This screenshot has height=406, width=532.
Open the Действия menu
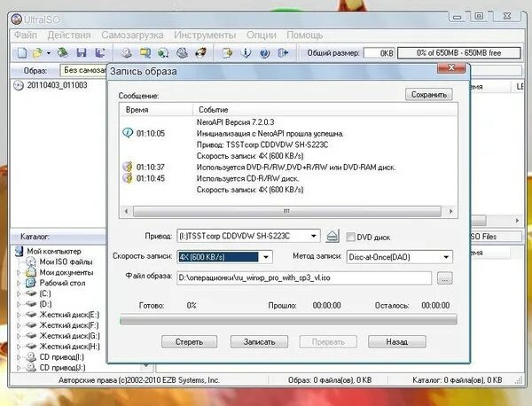pyautogui.click(x=69, y=35)
